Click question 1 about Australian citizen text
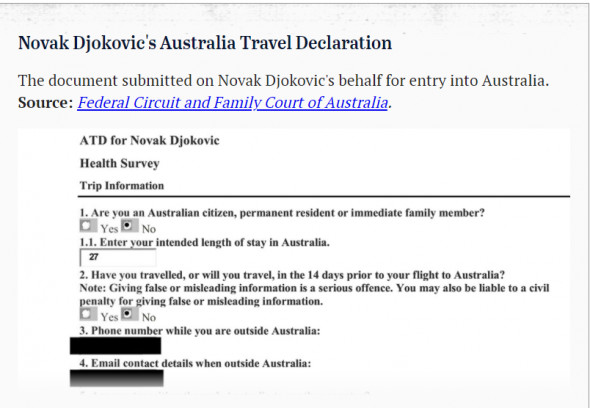Screen dimensions: 590x408 [x=282, y=213]
